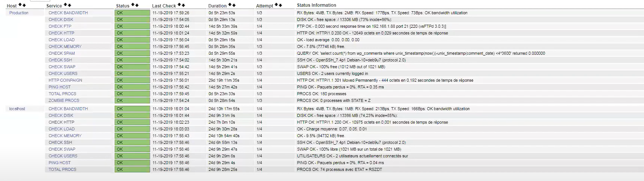
Task: Open the ZOMBIE PROCS service link
Action: (64, 100)
